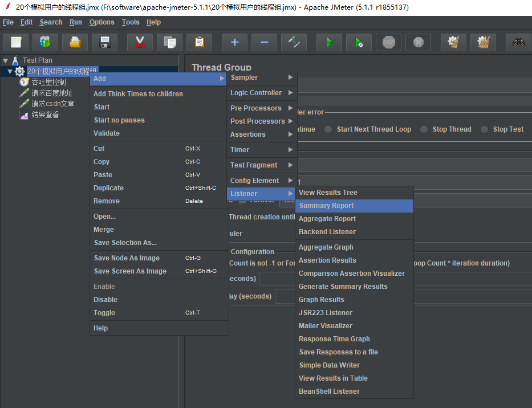Screen dimensions: 532x408
Task: Click the Clear results broom icon
Action: (x=454, y=42)
